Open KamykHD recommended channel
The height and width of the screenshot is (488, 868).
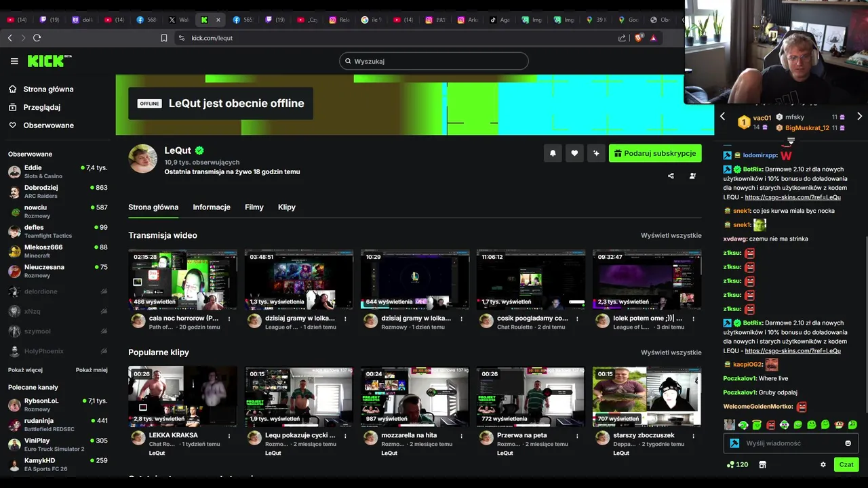(x=58, y=464)
